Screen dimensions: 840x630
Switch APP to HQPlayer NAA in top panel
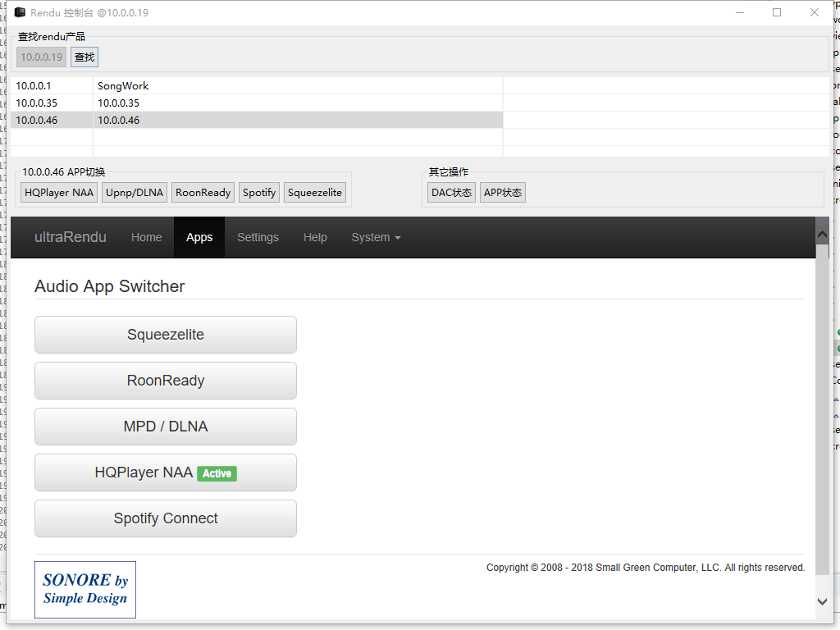59,192
